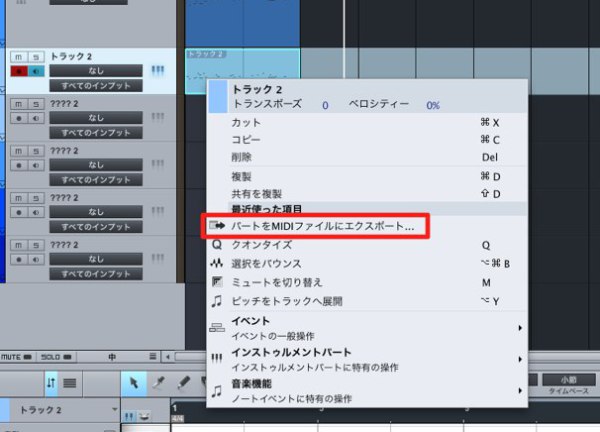
Task: Toggle the global SOLO button
Action: pos(56,357)
